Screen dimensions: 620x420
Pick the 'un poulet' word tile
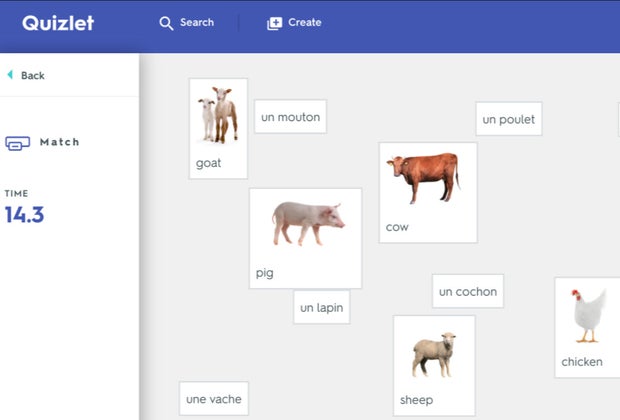pyautogui.click(x=508, y=119)
